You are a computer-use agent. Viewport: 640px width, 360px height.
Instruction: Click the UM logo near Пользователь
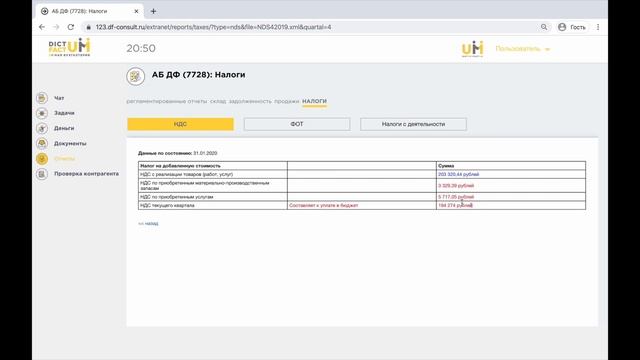[x=472, y=49]
